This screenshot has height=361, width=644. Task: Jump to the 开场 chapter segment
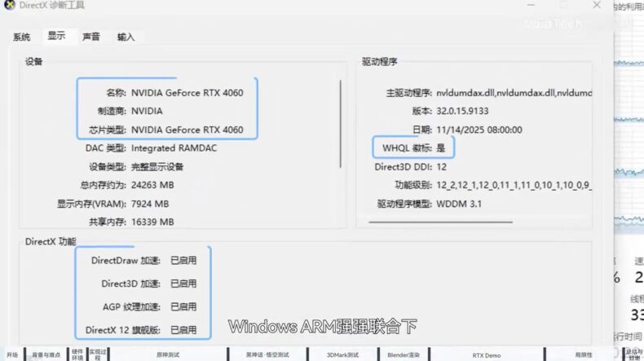tap(12, 354)
